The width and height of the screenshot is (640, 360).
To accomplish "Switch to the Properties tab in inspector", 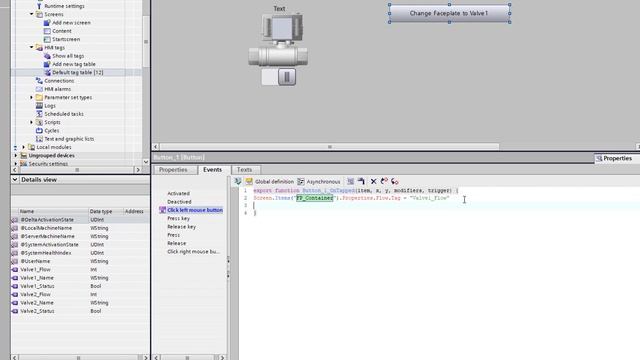I will (173, 169).
